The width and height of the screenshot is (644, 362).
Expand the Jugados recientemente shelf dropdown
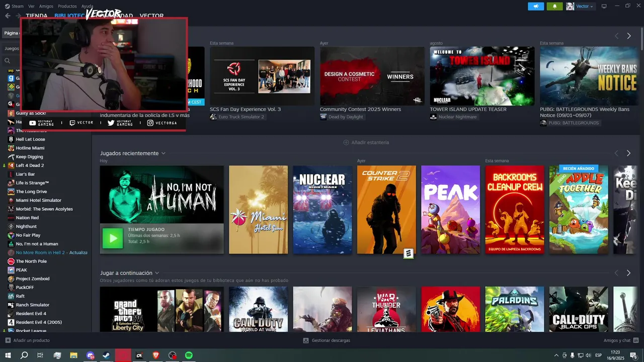[x=164, y=153]
